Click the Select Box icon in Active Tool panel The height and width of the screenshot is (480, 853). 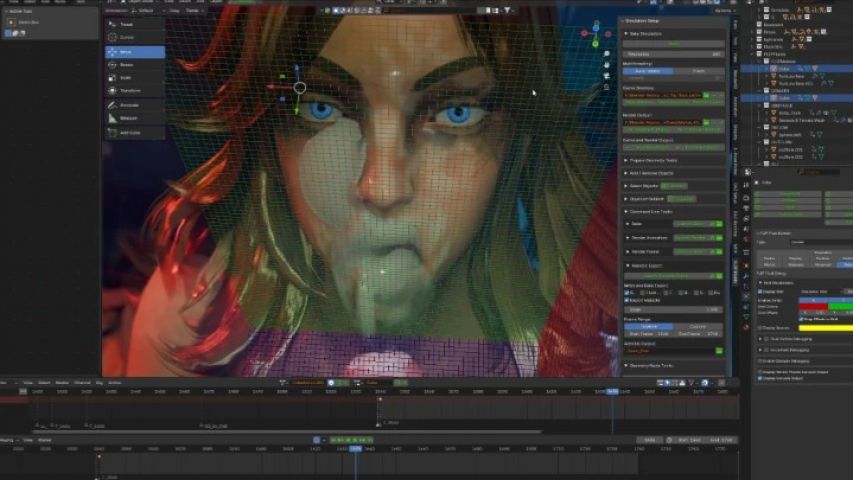(11, 22)
